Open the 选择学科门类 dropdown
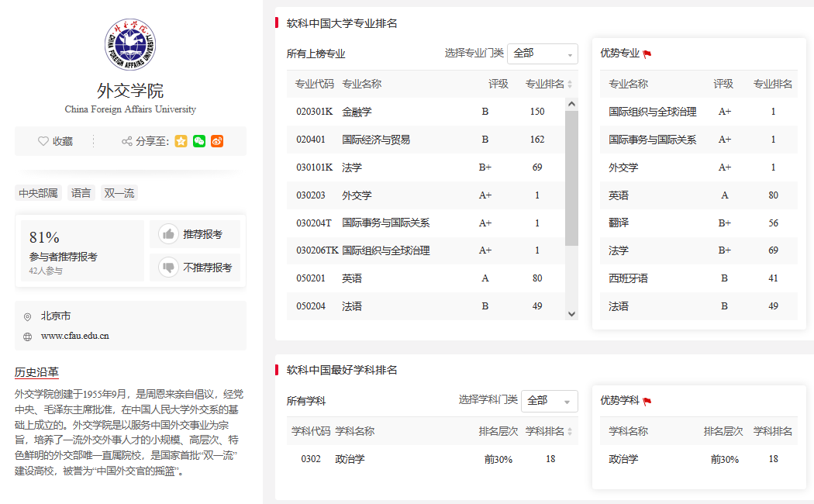This screenshot has width=814, height=504. (x=549, y=401)
